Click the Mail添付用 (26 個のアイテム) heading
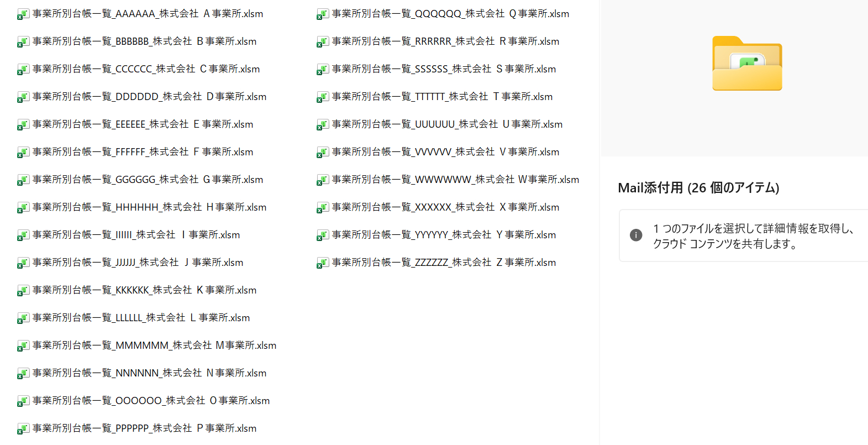The width and height of the screenshot is (868, 445). 698,188
